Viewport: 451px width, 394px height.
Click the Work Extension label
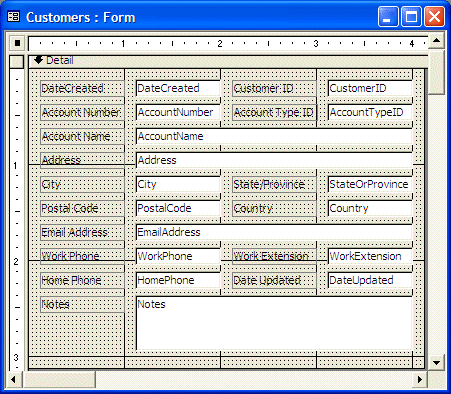coord(274,256)
